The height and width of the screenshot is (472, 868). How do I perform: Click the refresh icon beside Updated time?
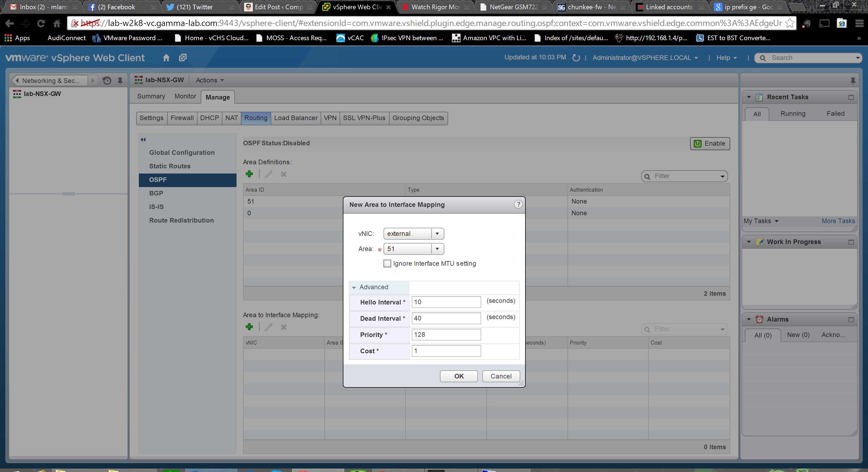[576, 58]
